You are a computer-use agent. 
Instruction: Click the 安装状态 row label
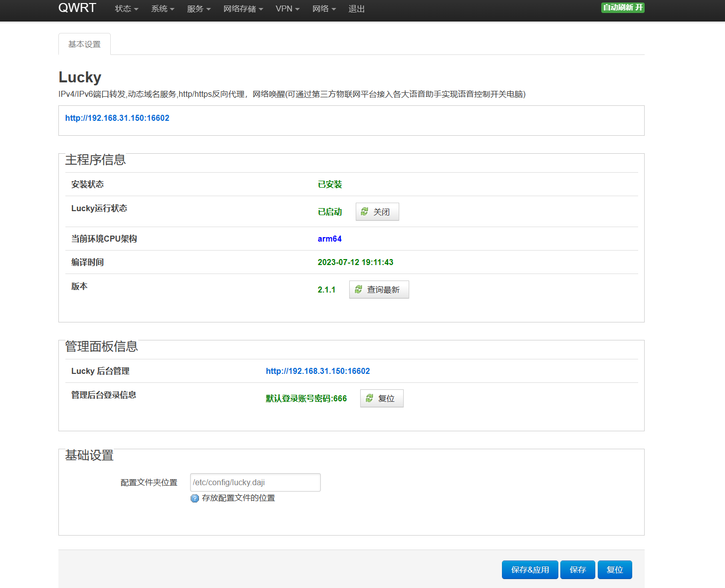[87, 184]
